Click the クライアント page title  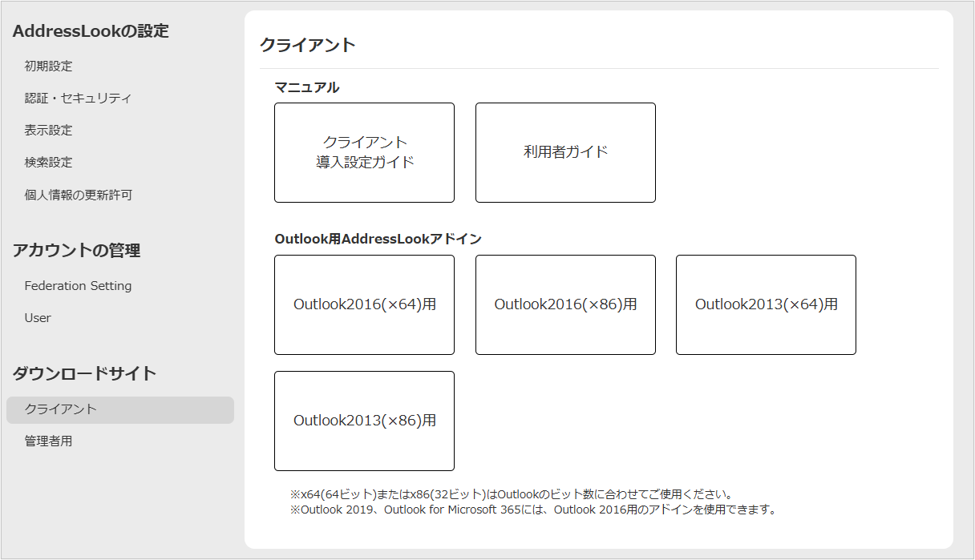[x=307, y=45]
